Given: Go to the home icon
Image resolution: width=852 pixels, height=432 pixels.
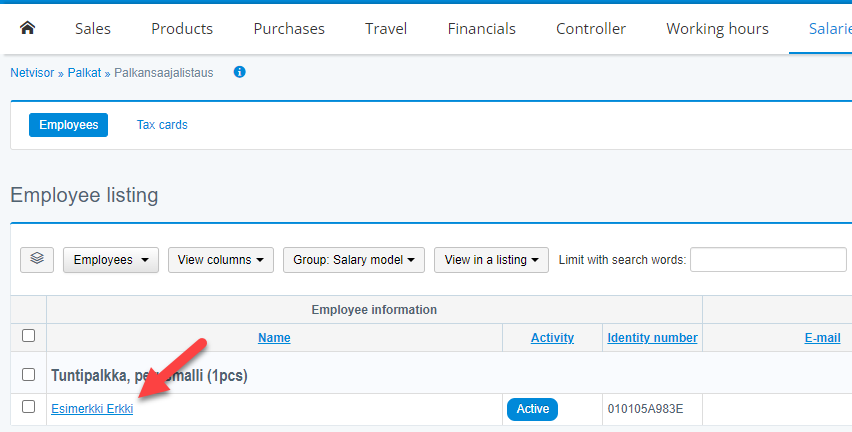Looking at the screenshot, I should 27,28.
